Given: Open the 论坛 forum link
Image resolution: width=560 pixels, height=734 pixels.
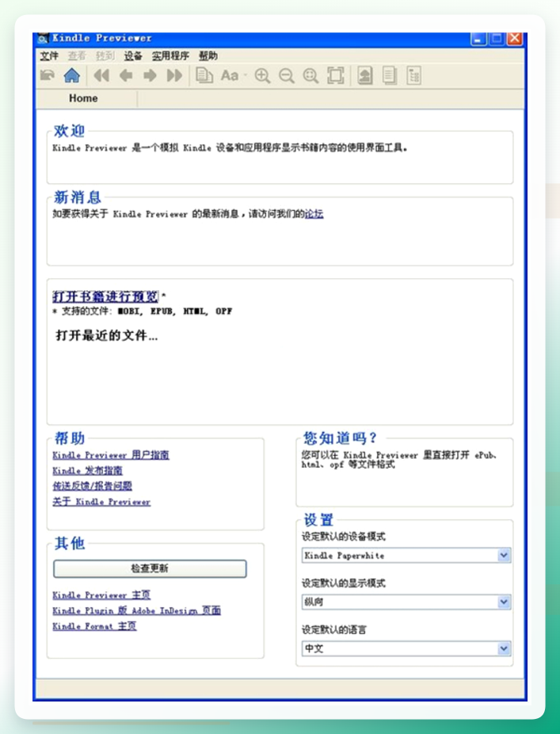Looking at the screenshot, I should click(314, 214).
